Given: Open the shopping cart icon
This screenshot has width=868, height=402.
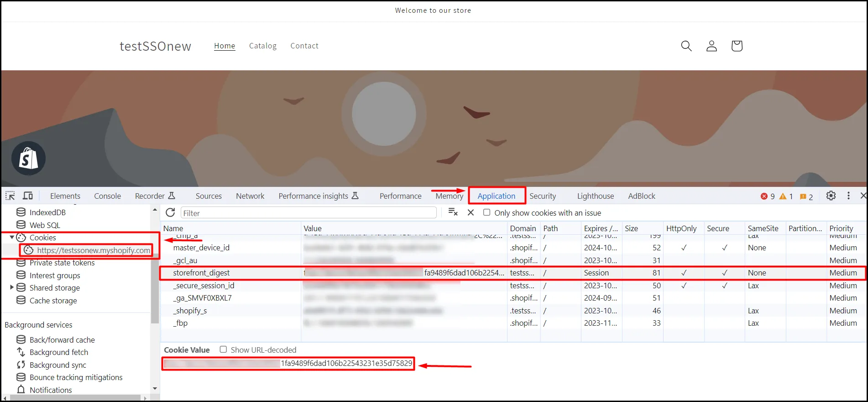Looking at the screenshot, I should [x=737, y=46].
